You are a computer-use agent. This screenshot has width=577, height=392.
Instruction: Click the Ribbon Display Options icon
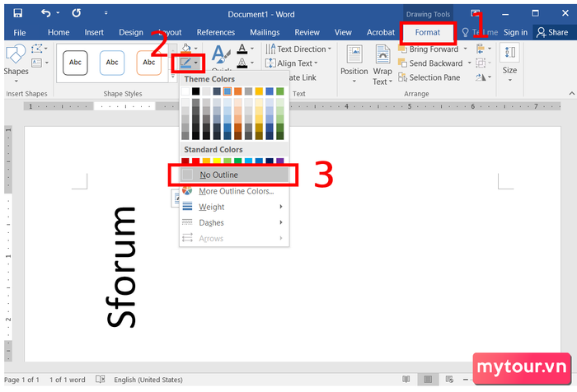point(475,13)
